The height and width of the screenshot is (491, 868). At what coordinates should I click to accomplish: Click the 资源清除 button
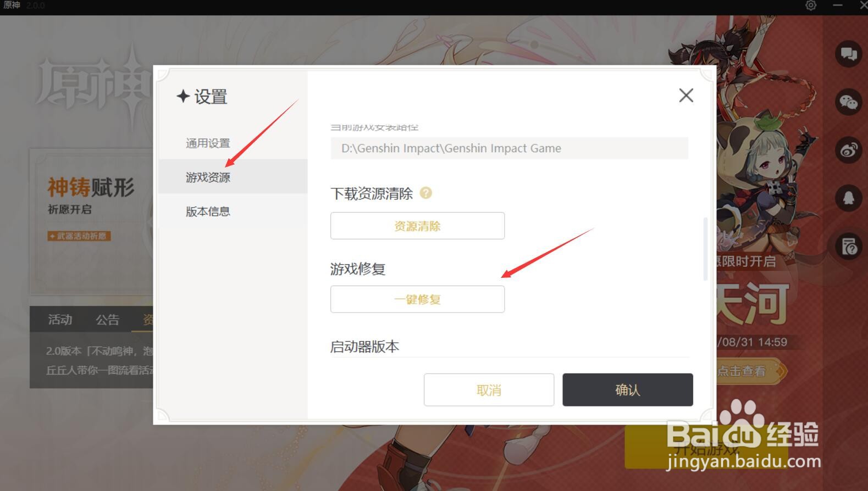click(x=417, y=226)
